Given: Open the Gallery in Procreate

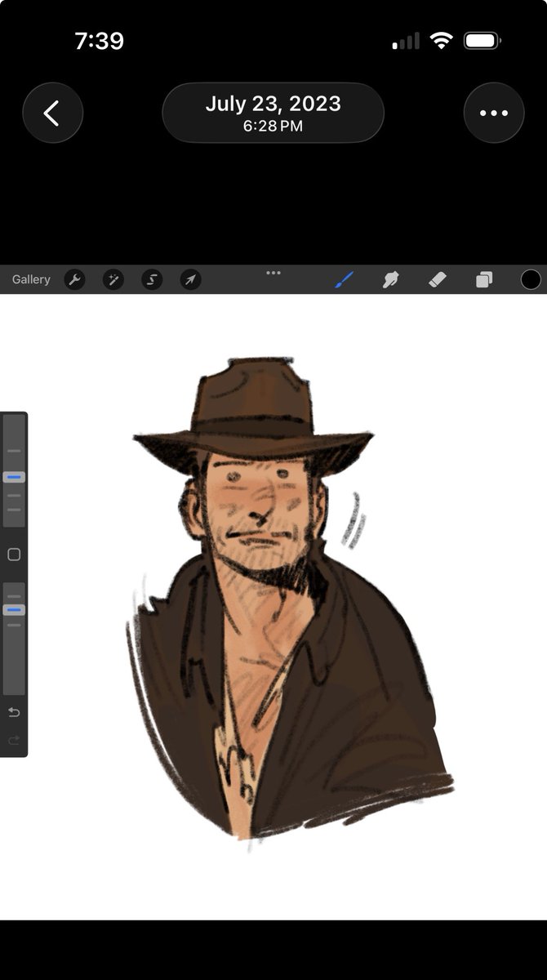Looking at the screenshot, I should pyautogui.click(x=31, y=279).
